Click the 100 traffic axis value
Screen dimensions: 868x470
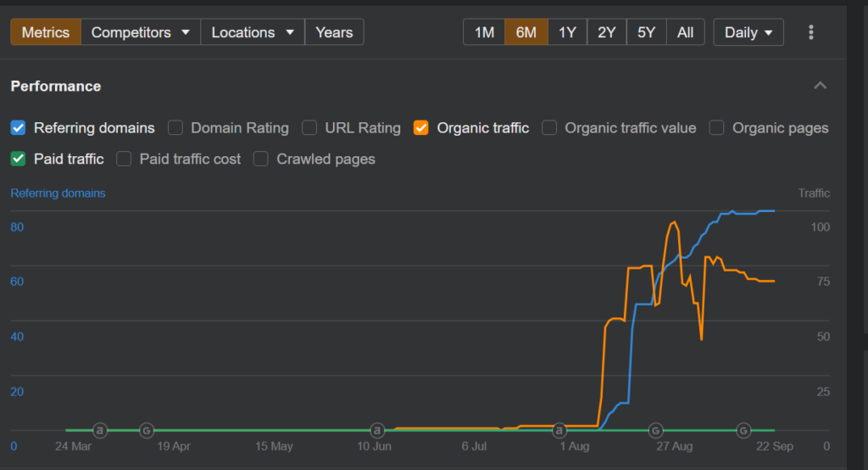(x=821, y=227)
